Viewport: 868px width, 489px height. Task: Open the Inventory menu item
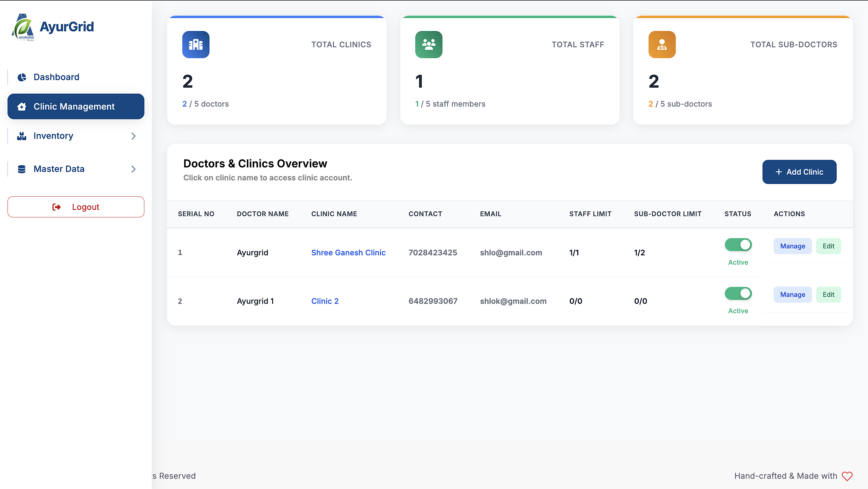(x=76, y=136)
